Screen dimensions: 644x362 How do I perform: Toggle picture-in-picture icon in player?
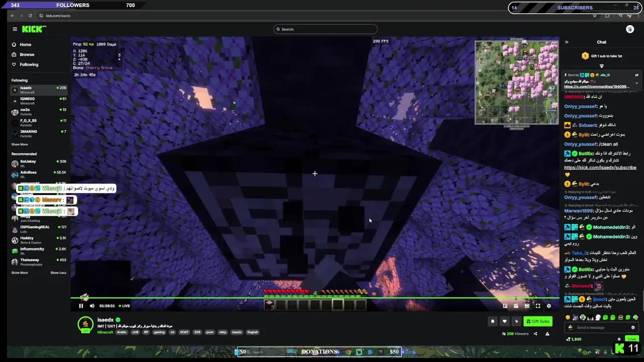(516, 306)
